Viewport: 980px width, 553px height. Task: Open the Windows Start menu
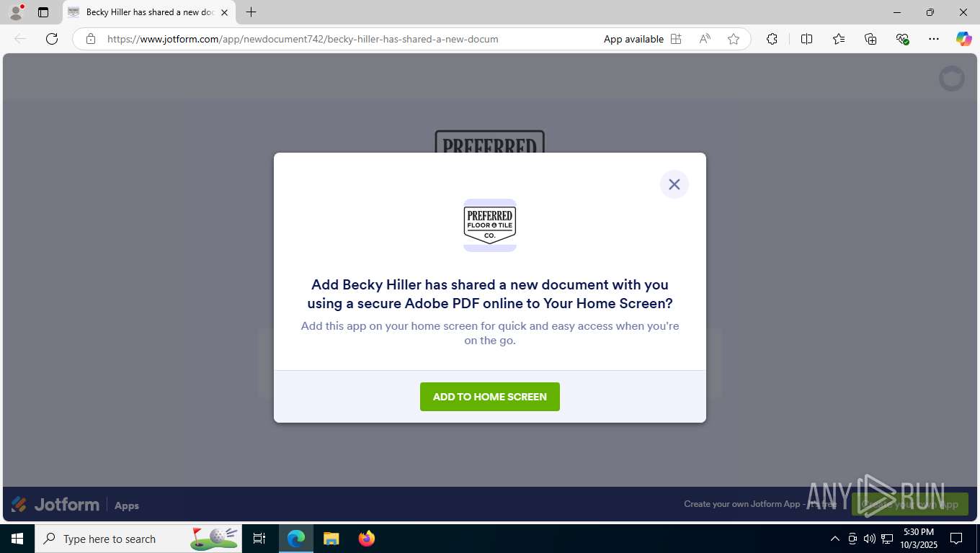pos(17,539)
